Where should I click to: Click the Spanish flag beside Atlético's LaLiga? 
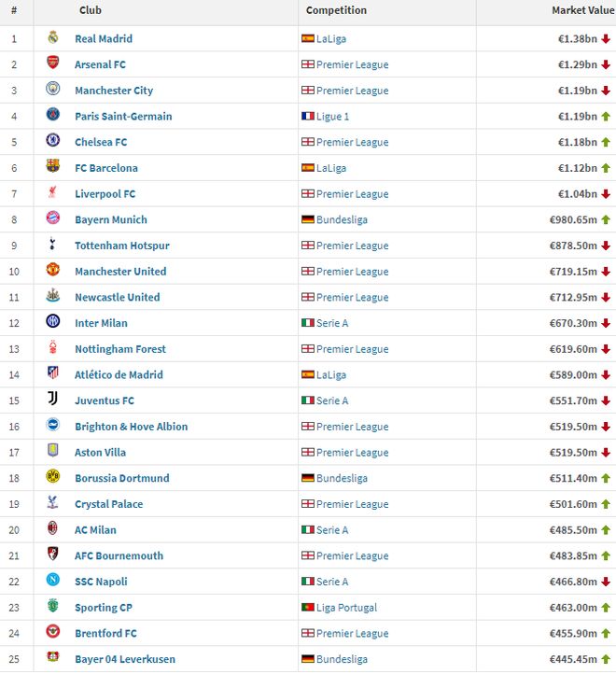[x=308, y=374]
